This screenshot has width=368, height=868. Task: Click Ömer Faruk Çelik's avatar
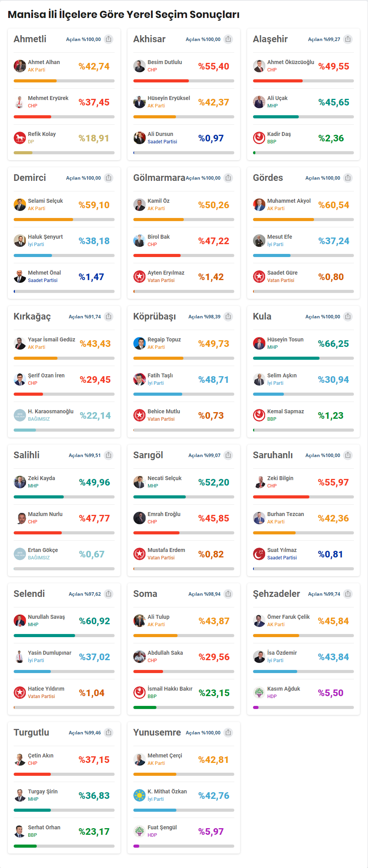coord(259,621)
